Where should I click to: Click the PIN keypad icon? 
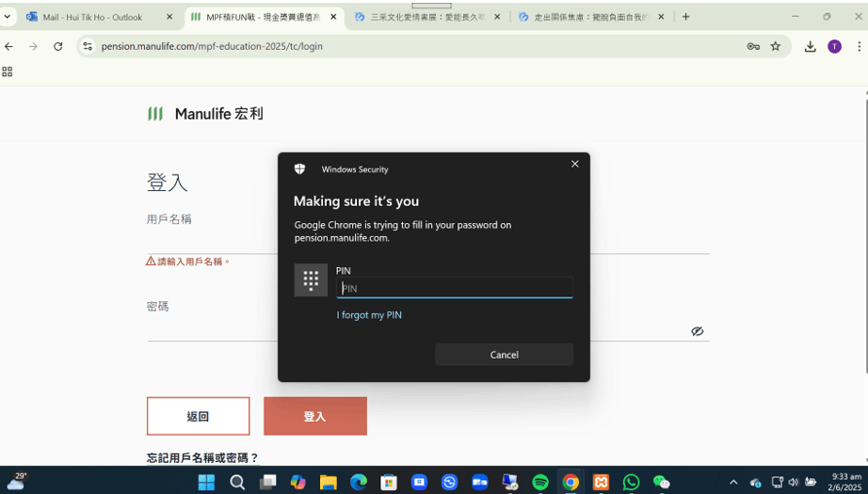(x=311, y=279)
